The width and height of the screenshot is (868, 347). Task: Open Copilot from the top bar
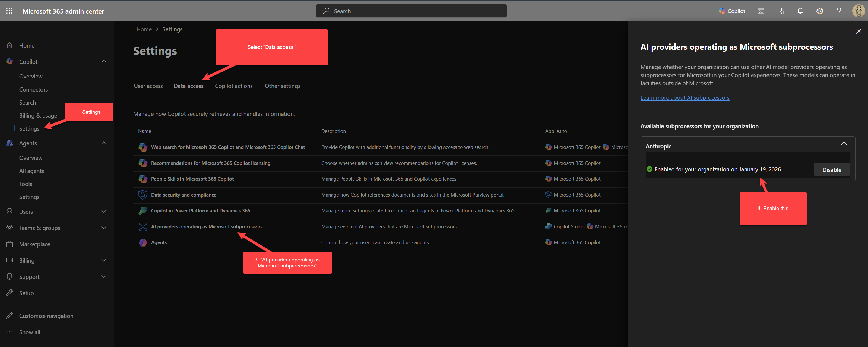[x=732, y=11]
